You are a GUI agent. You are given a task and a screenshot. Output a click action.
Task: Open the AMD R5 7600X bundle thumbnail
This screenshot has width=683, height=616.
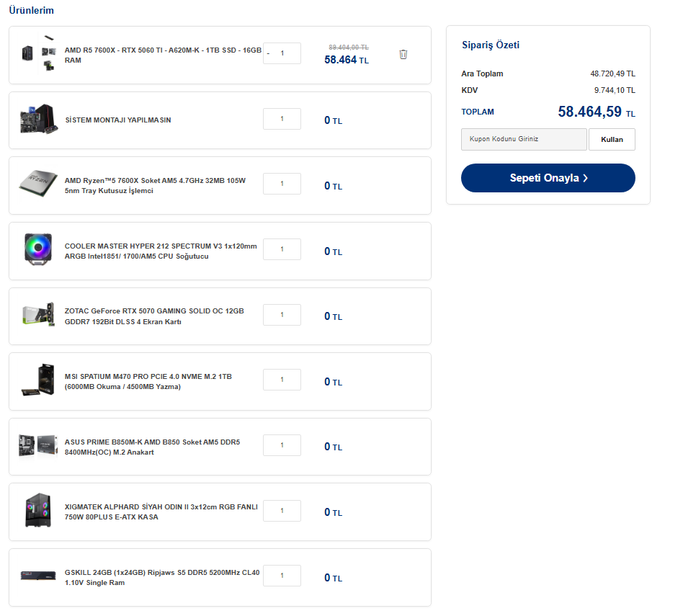[x=39, y=53]
